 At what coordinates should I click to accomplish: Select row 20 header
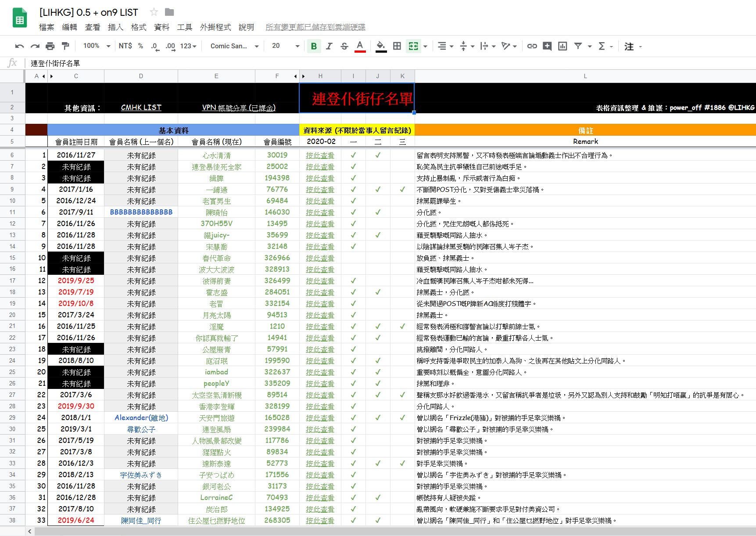coord(12,315)
